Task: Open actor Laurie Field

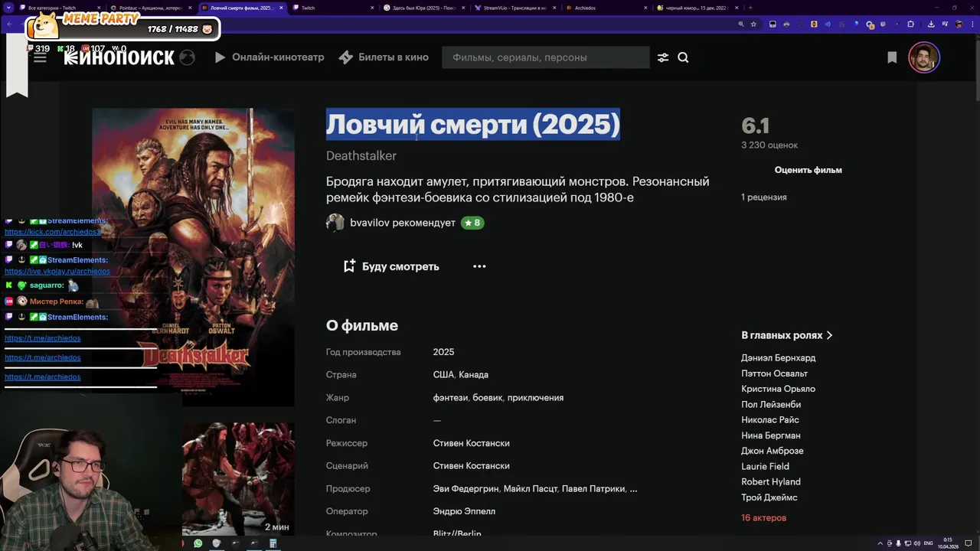Action: [765, 466]
